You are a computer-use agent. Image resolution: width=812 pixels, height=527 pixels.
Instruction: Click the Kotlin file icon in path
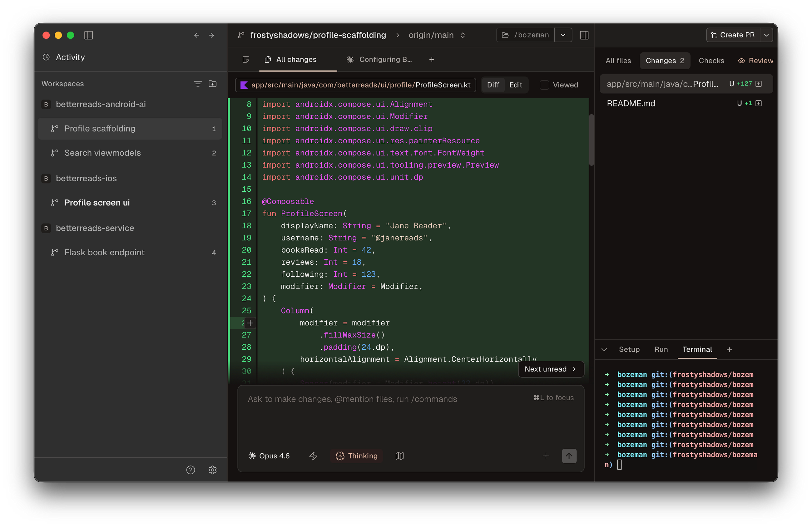pos(244,85)
